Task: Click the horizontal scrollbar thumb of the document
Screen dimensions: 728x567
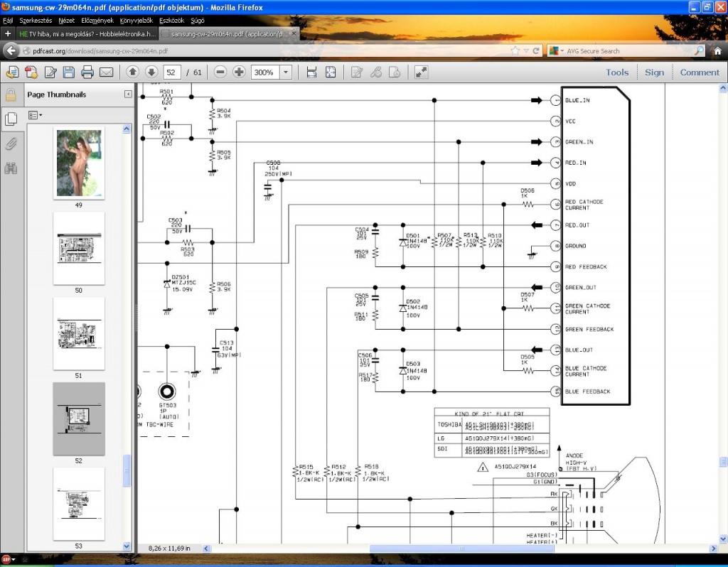Action: tap(461, 549)
